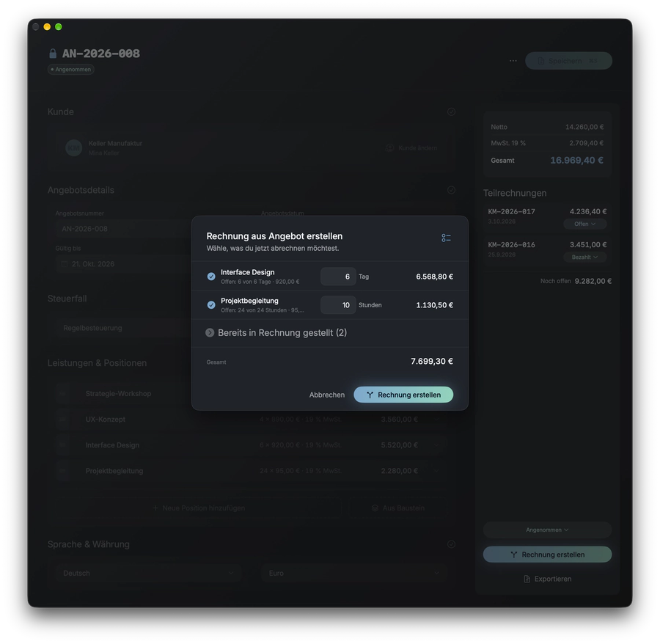
Task: Click the lock icon beside AN-2026-008
Action: 53,54
